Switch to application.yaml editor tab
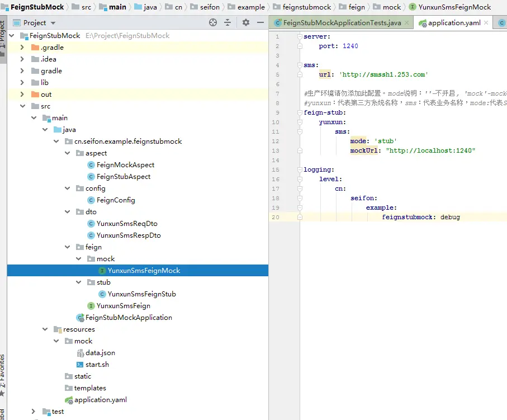 pyautogui.click(x=454, y=23)
